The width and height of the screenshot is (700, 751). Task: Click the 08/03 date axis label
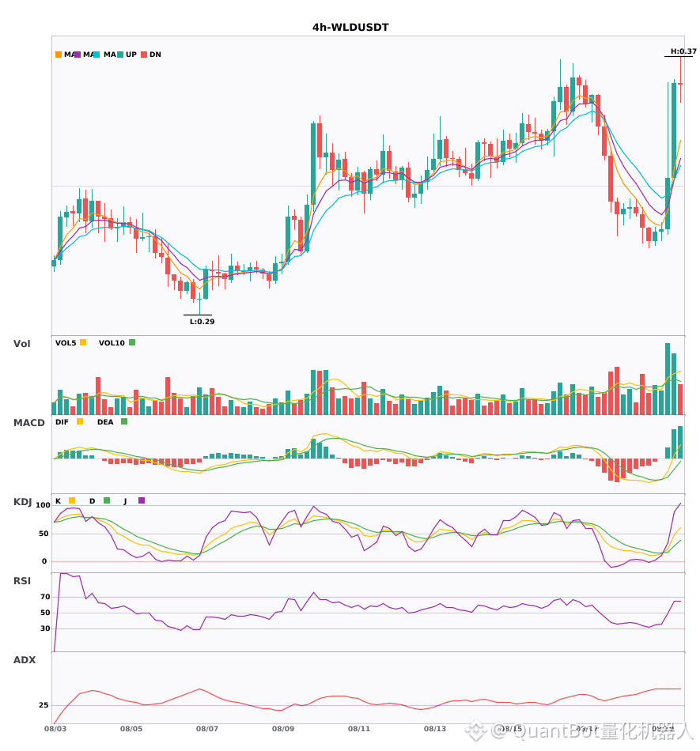click(55, 729)
